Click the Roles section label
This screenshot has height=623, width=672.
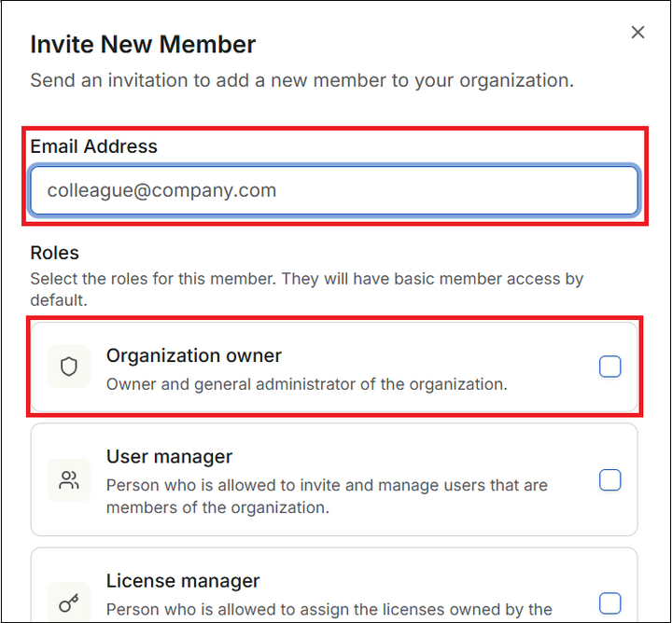[x=54, y=253]
